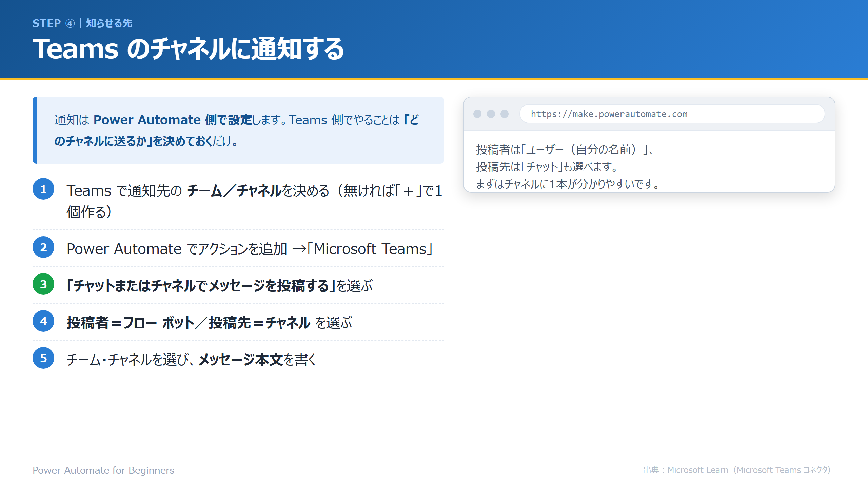Viewport: 868px width, 488px height.
Task: Click the line "投稿先は「チャット」も選べます。"
Action: [x=547, y=167]
